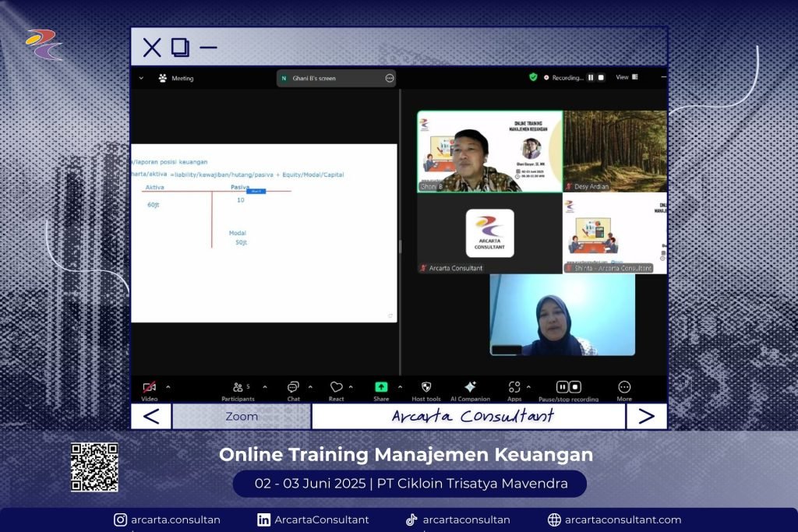This screenshot has width=798, height=532.
Task: Click the green Share screen button
Action: 381,387
